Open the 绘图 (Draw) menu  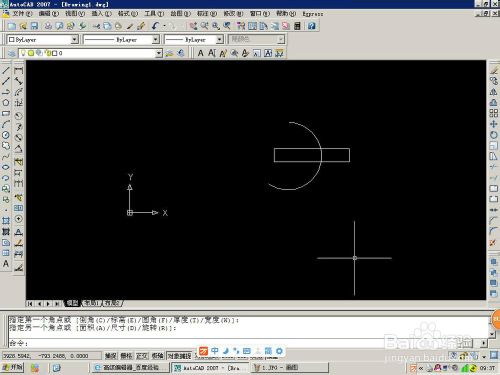180,14
